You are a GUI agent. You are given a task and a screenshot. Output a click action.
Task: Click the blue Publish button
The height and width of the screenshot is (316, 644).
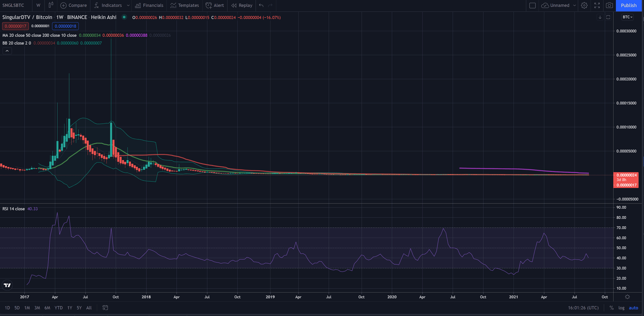(628, 5)
